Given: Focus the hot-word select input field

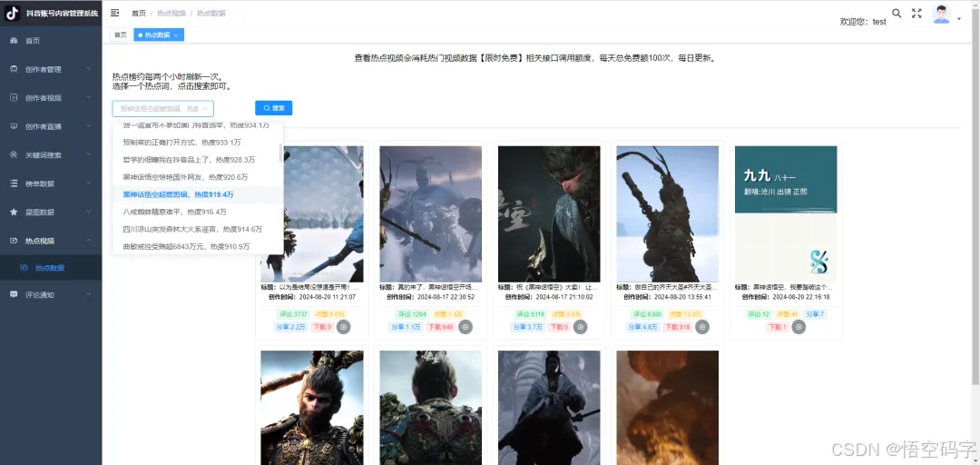Looking at the screenshot, I should (x=163, y=108).
